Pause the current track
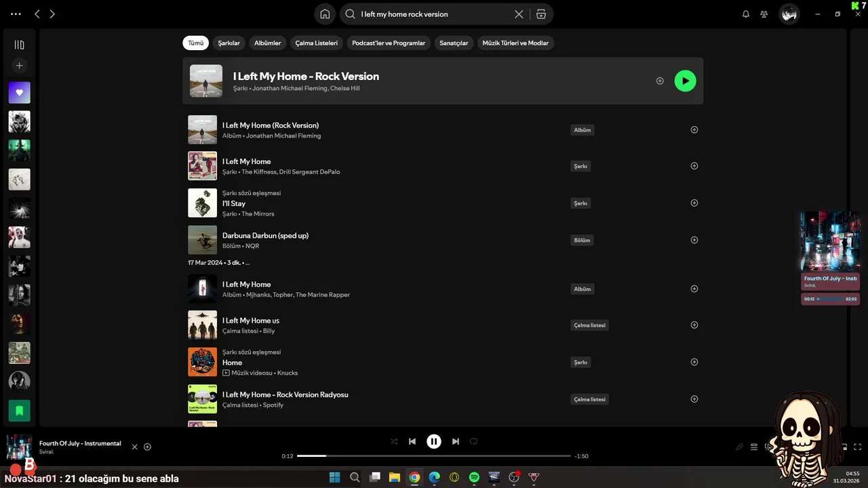Viewport: 868px width, 488px height. coord(434,441)
